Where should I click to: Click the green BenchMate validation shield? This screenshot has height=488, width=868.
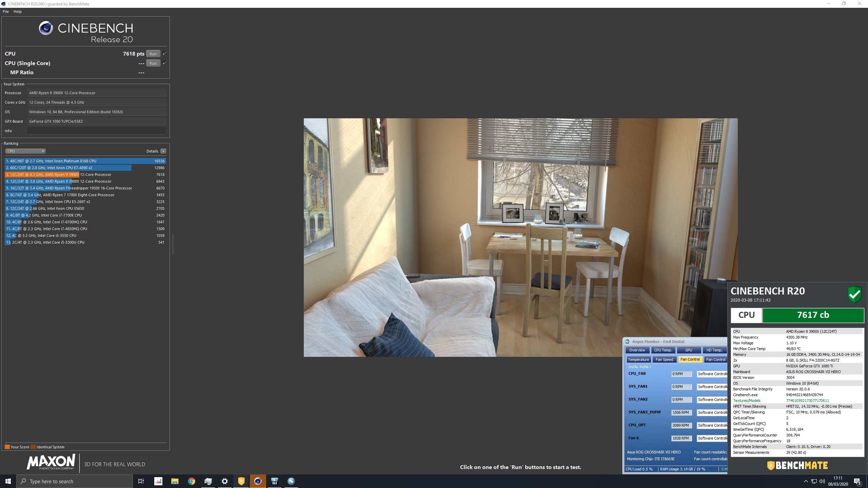tap(855, 294)
